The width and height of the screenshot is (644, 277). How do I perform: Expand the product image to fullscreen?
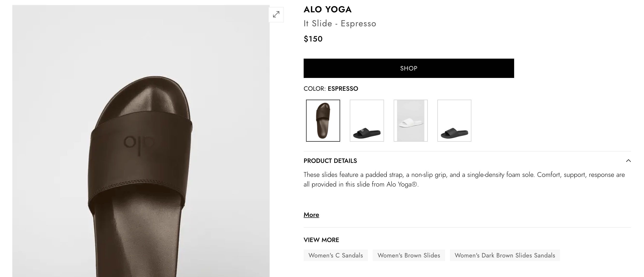pyautogui.click(x=276, y=14)
